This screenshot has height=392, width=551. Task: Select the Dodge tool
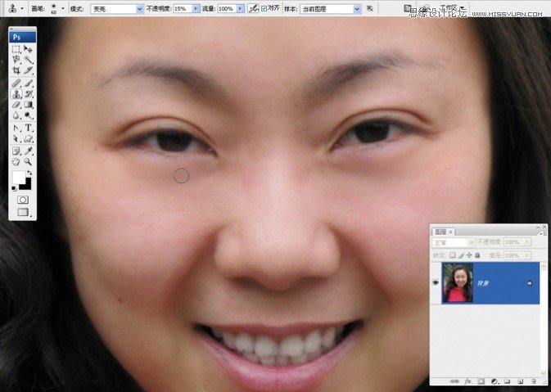(28, 115)
